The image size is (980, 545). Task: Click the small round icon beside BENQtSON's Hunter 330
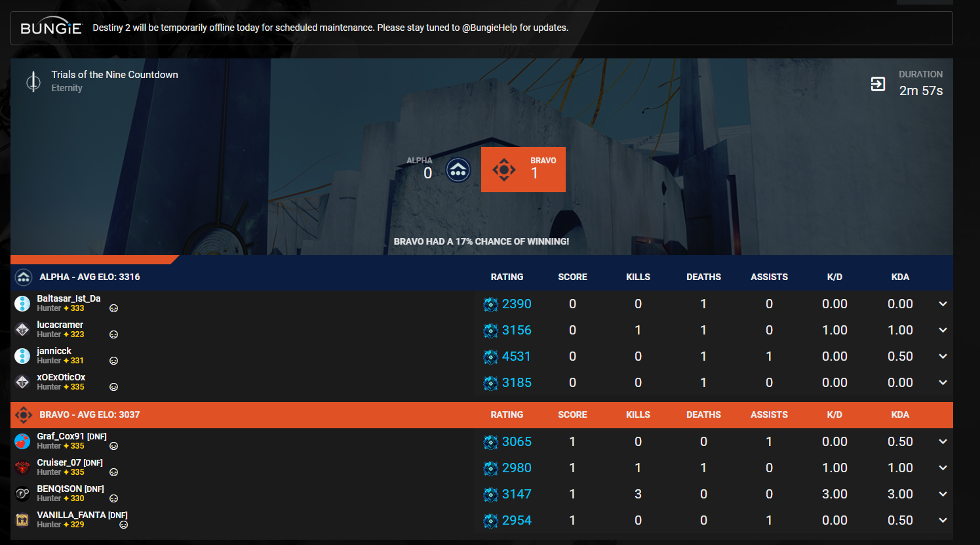113,498
